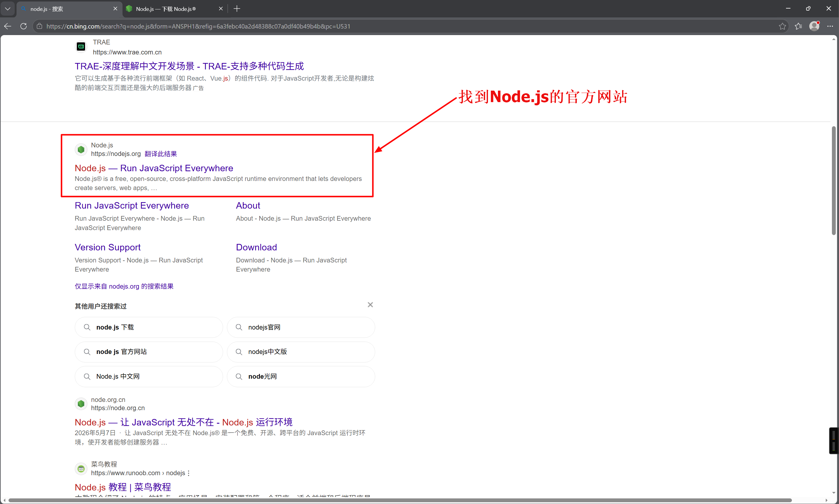
Task: Minimize the browser window
Action: click(788, 9)
